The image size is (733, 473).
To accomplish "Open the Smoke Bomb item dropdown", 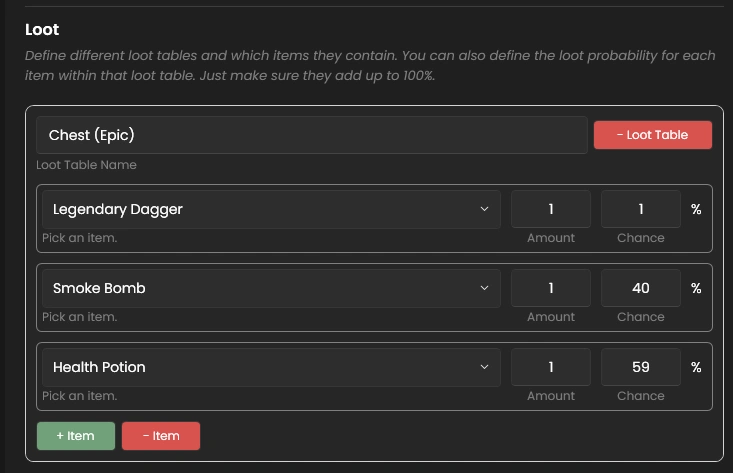I will [271, 288].
